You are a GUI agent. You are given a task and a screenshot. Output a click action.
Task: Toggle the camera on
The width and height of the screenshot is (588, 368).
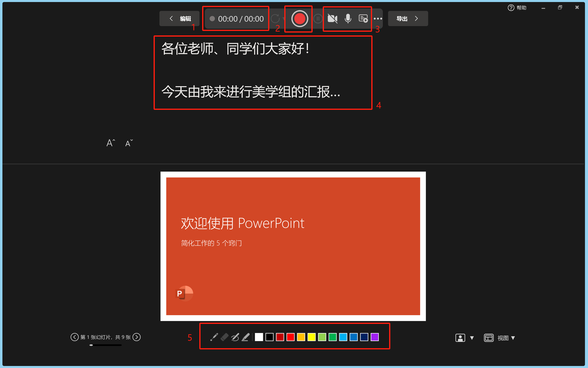pyautogui.click(x=332, y=19)
